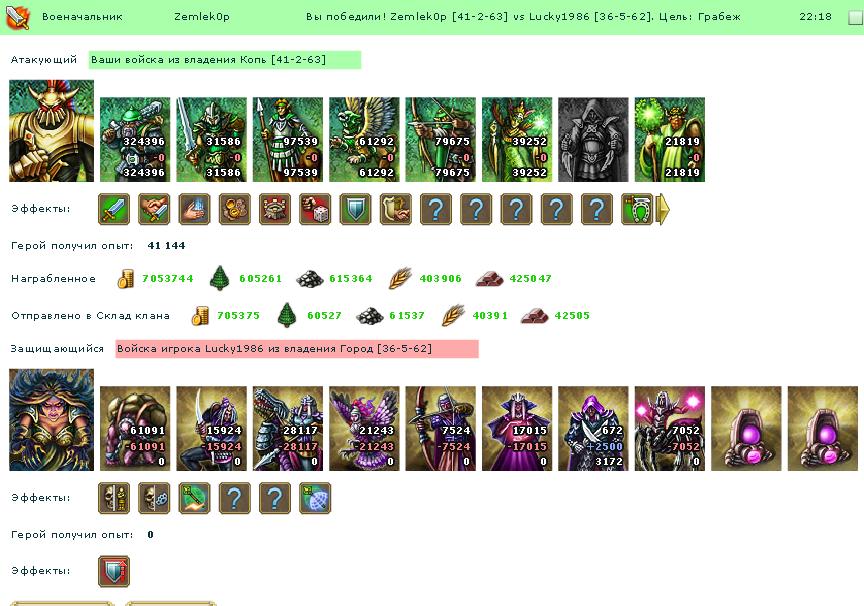This screenshot has height=606, width=864.
Task: Open the crossed sword report icon
Action: pos(18,17)
